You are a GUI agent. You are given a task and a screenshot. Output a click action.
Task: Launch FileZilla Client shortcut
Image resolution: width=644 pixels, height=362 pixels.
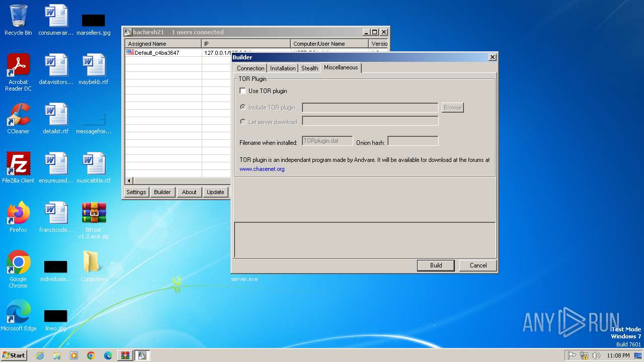pos(18,168)
